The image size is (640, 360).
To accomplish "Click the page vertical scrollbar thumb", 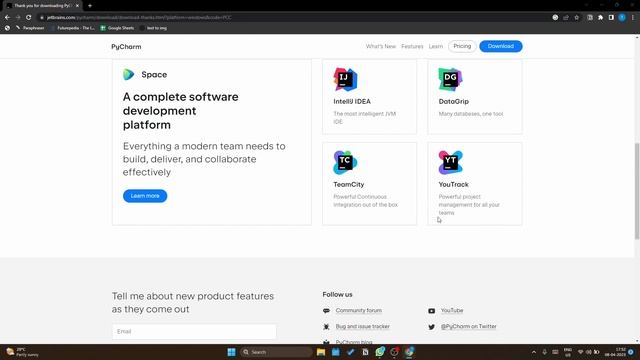I will (637, 191).
